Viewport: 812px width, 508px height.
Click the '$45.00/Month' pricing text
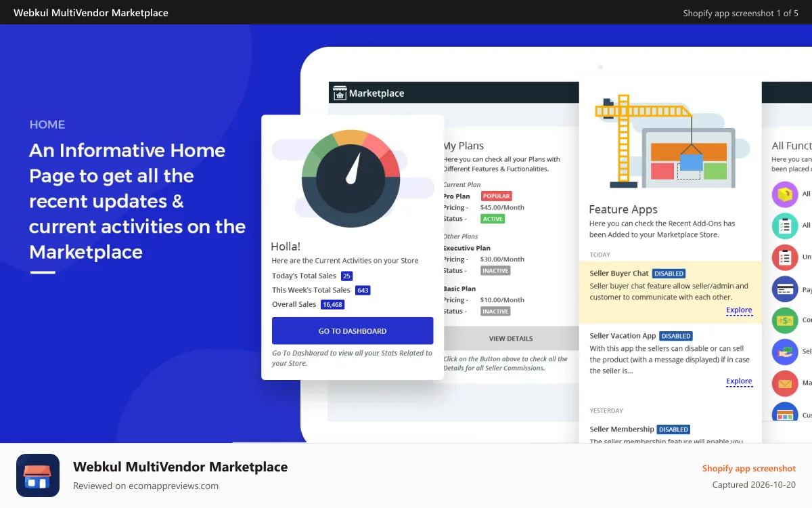(502, 207)
